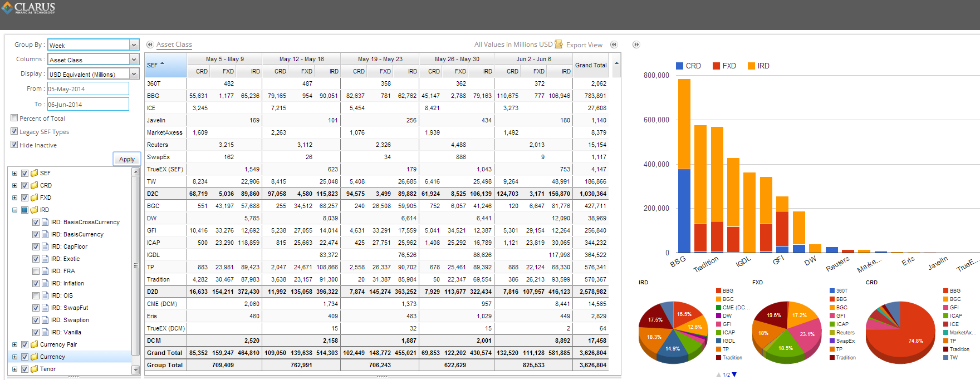
Task: Click the IRD: Swaption document icon
Action: click(46, 320)
